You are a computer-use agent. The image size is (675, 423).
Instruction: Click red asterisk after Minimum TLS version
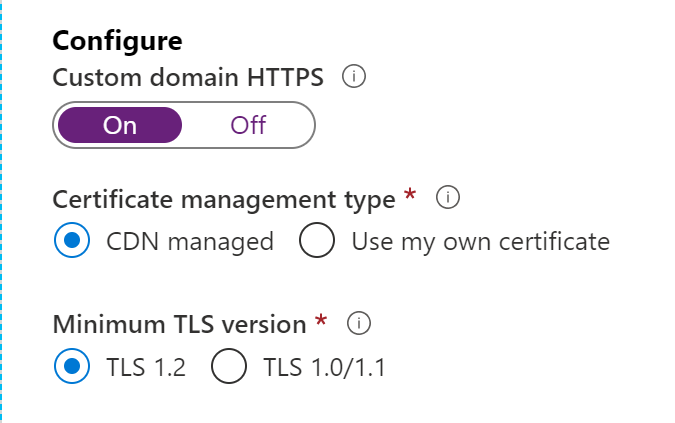tap(321, 320)
